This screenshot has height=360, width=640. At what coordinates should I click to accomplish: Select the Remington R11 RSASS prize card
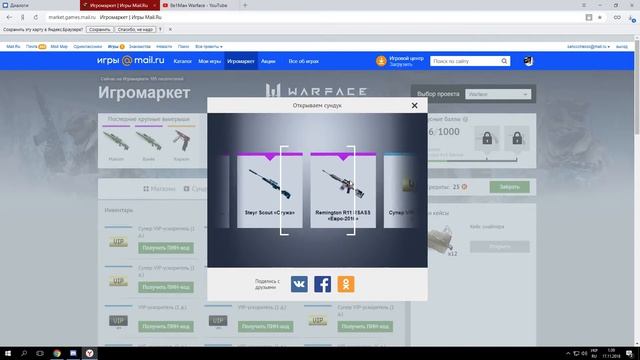point(343,190)
